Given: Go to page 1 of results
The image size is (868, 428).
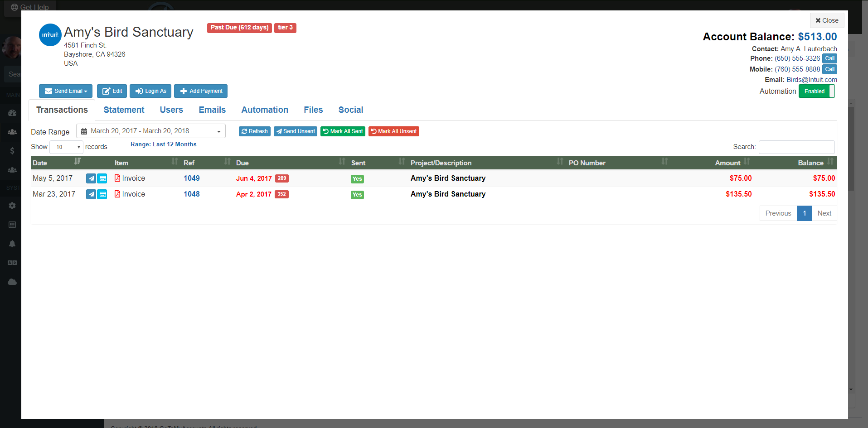Looking at the screenshot, I should (805, 213).
